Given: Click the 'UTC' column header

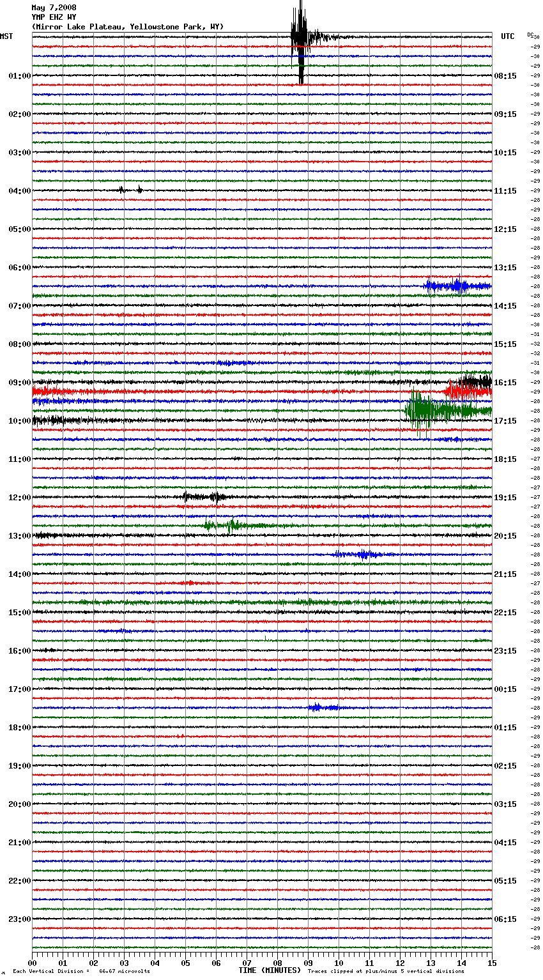Looking at the screenshot, I should point(508,36).
